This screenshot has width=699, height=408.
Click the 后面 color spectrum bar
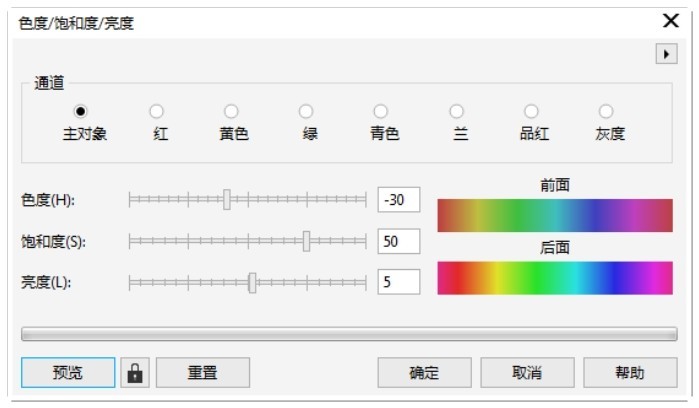[555, 278]
